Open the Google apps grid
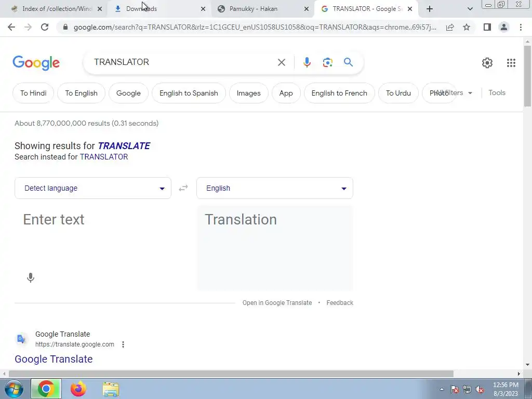The height and width of the screenshot is (399, 532). coord(511,63)
